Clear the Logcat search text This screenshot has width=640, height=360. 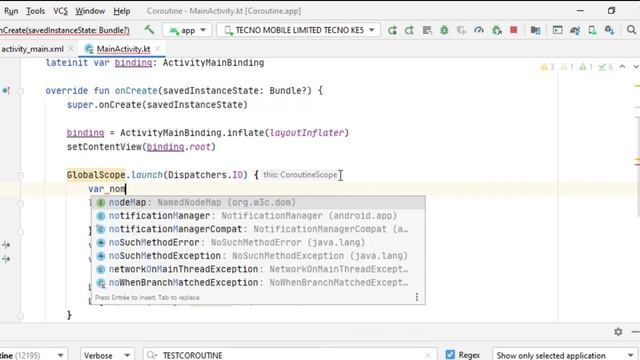pyautogui.click(x=428, y=355)
